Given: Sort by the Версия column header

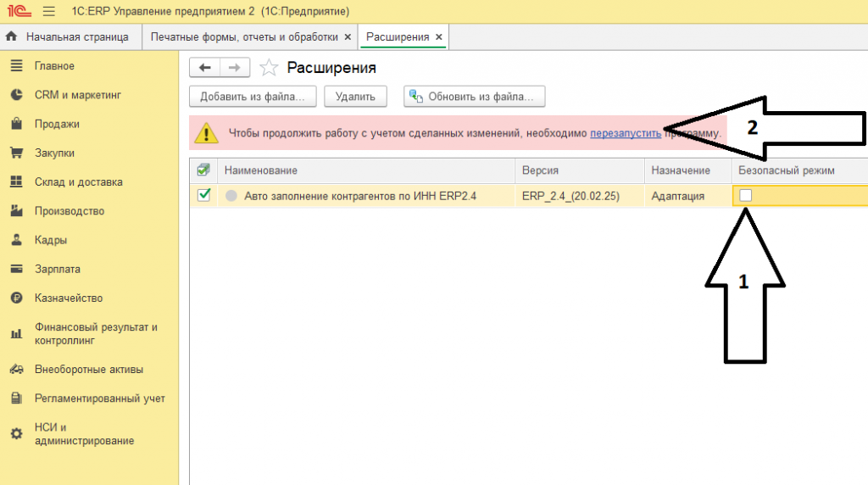Looking at the screenshot, I should click(x=580, y=170).
